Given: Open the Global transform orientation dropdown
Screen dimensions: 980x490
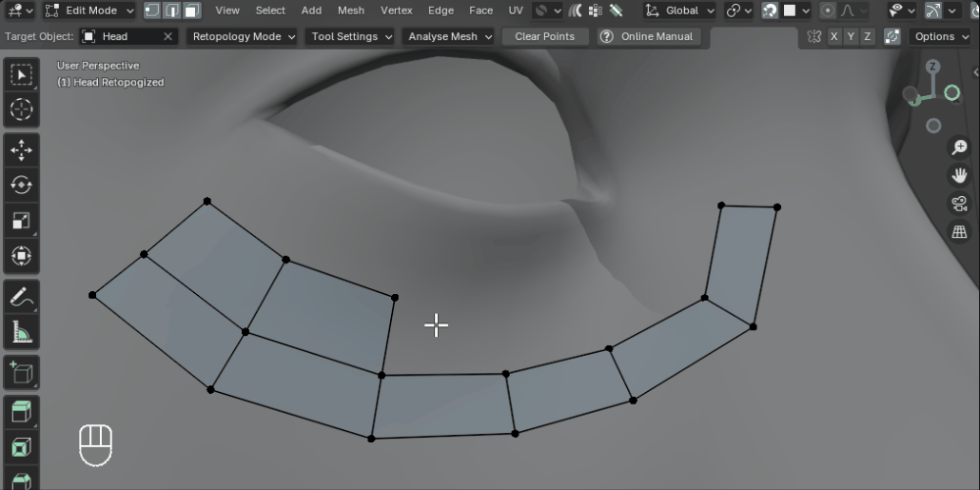Looking at the screenshot, I should [680, 11].
